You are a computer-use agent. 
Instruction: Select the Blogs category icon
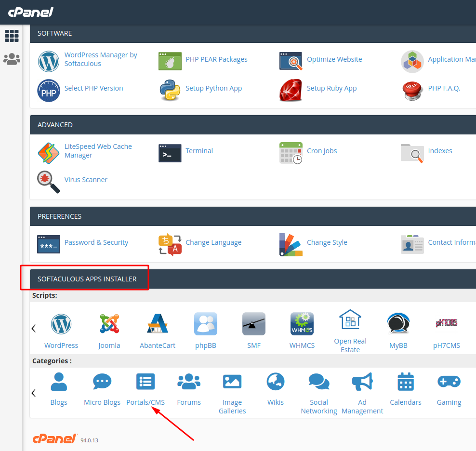click(59, 382)
